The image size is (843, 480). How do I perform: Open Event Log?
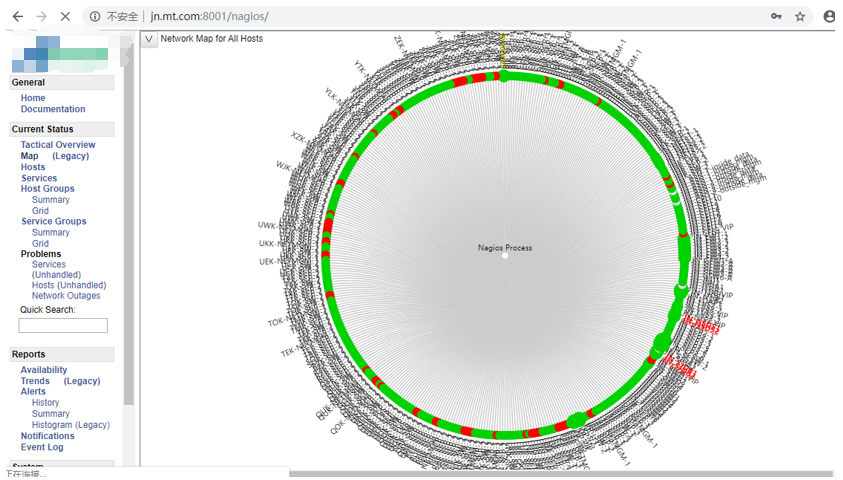[x=42, y=447]
